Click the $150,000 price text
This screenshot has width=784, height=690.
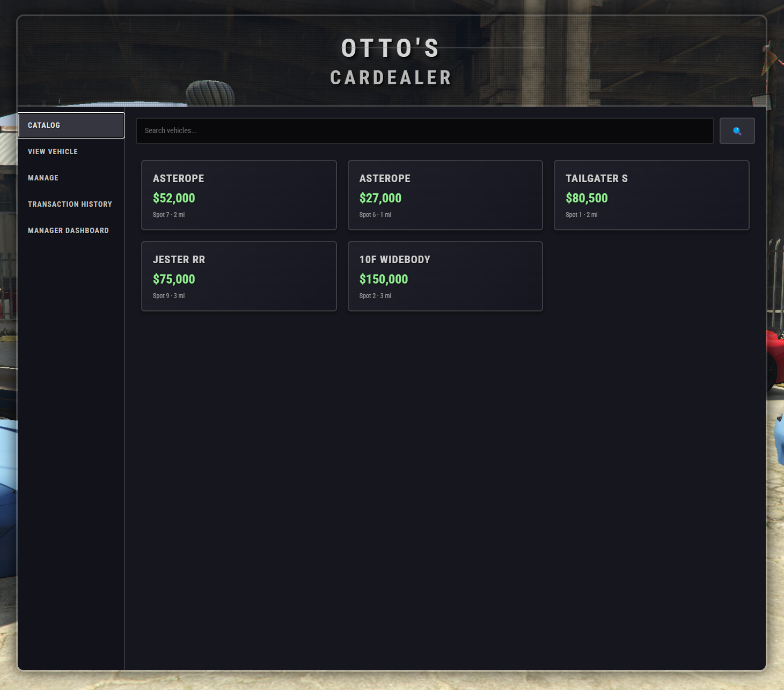(384, 279)
